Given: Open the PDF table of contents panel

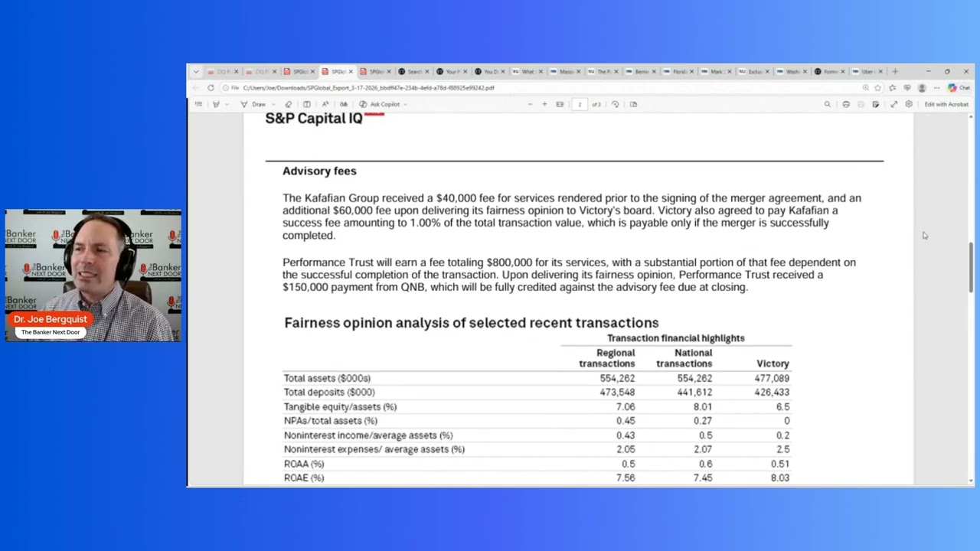Looking at the screenshot, I should click(198, 104).
